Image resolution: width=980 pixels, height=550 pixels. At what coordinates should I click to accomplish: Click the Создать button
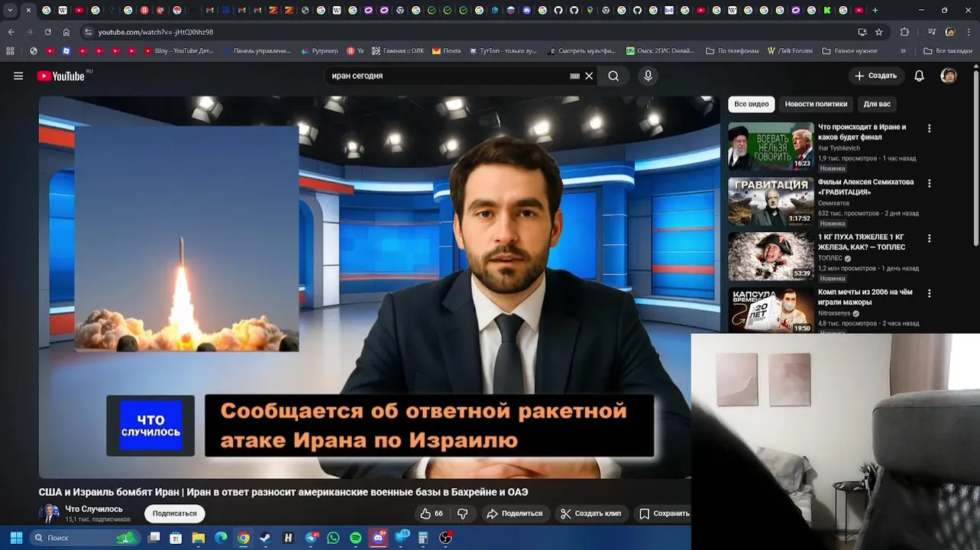pos(876,76)
